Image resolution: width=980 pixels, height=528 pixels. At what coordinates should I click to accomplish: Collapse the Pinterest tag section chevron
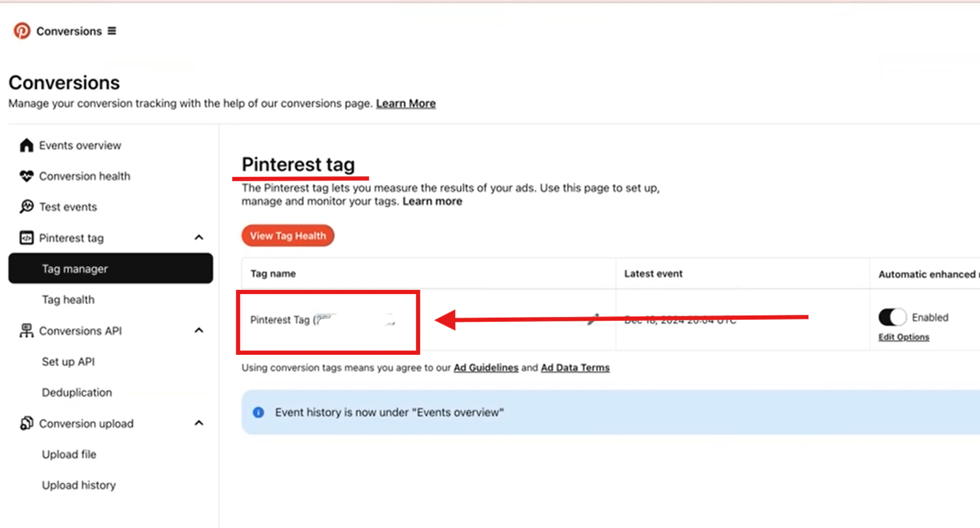(x=199, y=238)
